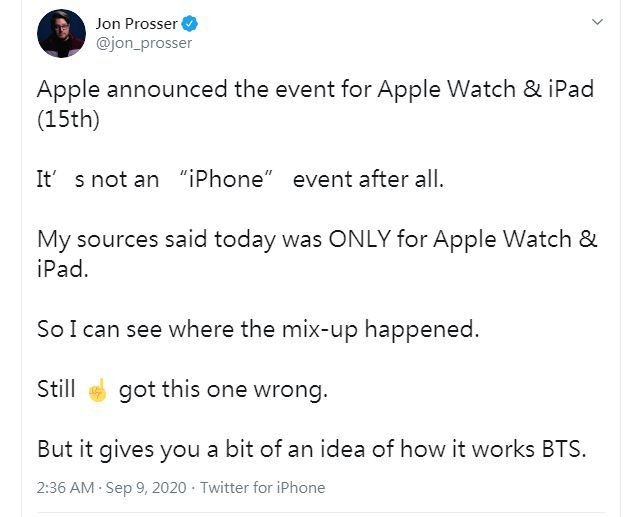This screenshot has width=628, height=517.
Task: Click the pointing finger emoji
Action: (x=97, y=390)
